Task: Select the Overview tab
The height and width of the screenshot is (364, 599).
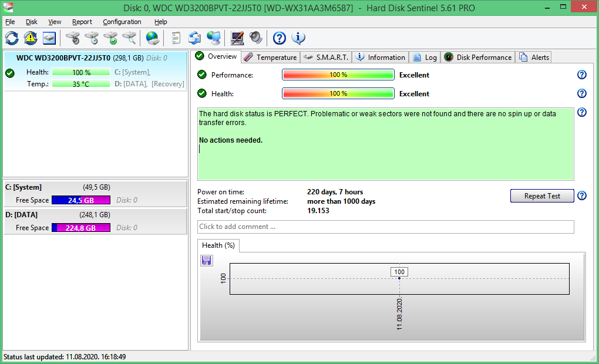Action: click(x=216, y=56)
